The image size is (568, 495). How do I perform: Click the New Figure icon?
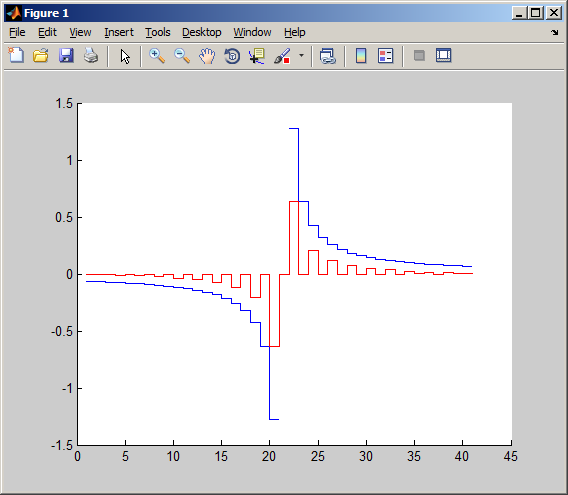pyautogui.click(x=16, y=56)
